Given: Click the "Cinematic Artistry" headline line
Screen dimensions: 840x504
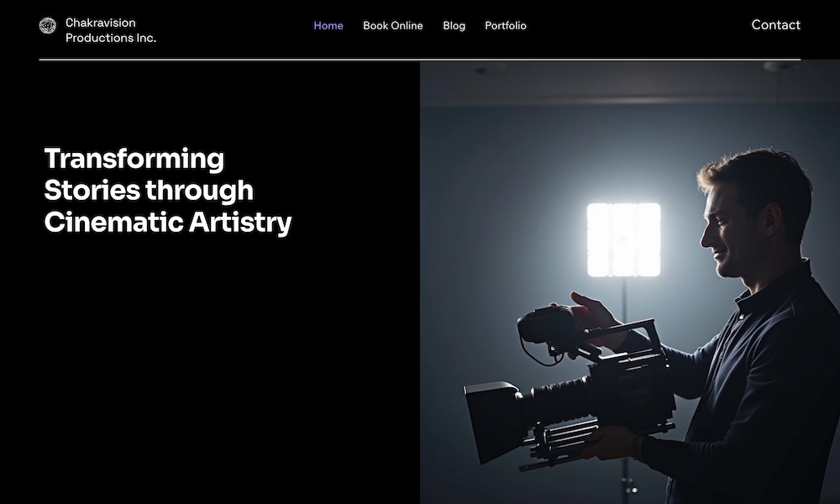Looking at the screenshot, I should pos(168,223).
